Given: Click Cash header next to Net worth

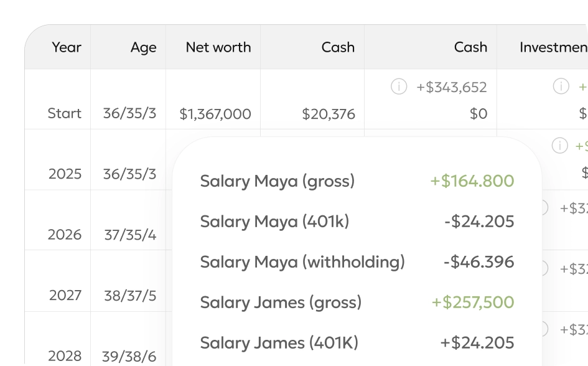Looking at the screenshot, I should click(338, 47).
